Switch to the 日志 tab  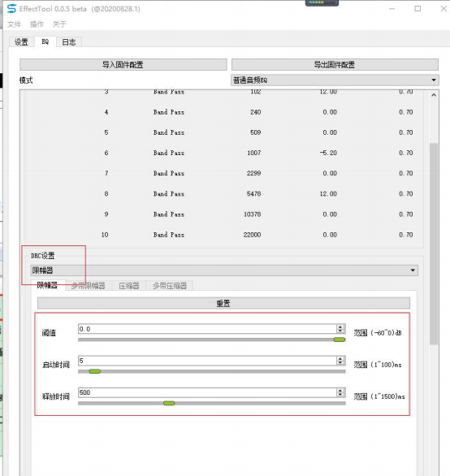pyautogui.click(x=69, y=42)
